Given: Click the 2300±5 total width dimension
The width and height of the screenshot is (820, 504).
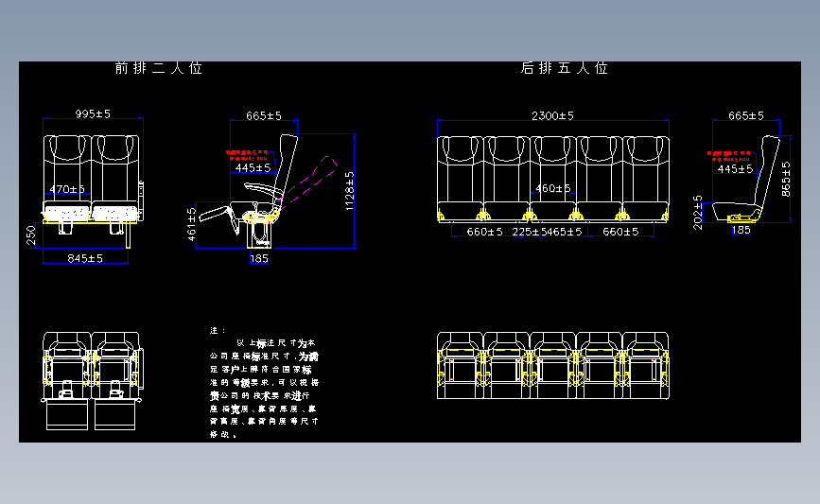Looking at the screenshot, I should 552,115.
